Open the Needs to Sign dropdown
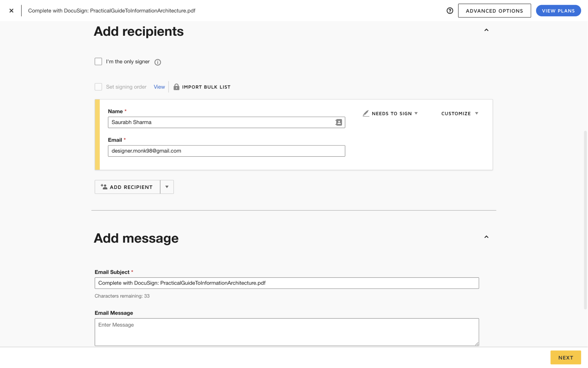The width and height of the screenshot is (588, 368). click(x=394, y=113)
